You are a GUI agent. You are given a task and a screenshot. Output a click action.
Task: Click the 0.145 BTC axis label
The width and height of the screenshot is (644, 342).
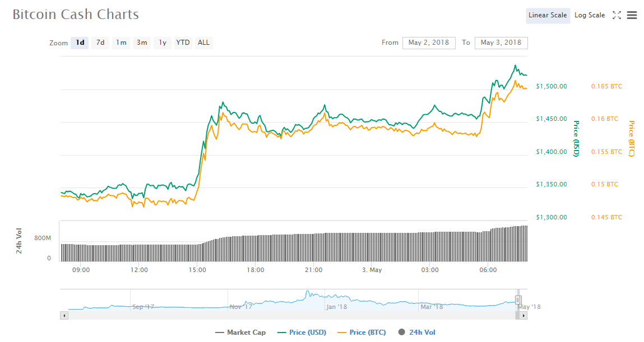[x=606, y=217]
